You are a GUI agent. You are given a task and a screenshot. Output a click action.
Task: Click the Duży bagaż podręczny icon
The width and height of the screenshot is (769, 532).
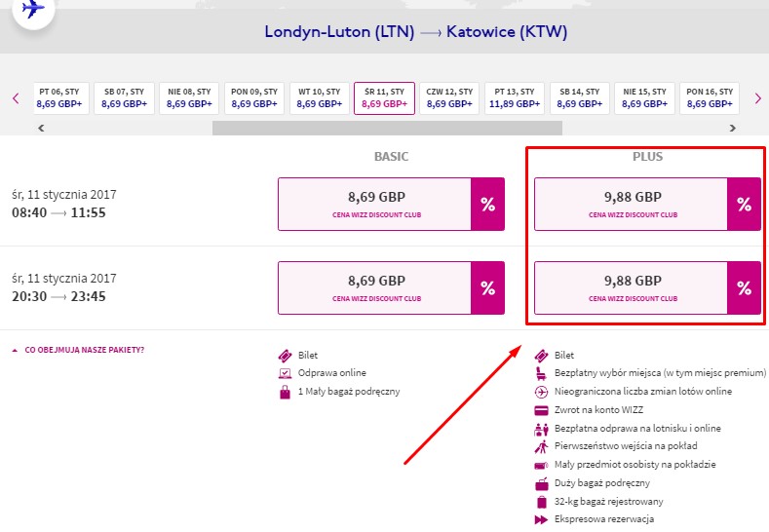(x=542, y=483)
